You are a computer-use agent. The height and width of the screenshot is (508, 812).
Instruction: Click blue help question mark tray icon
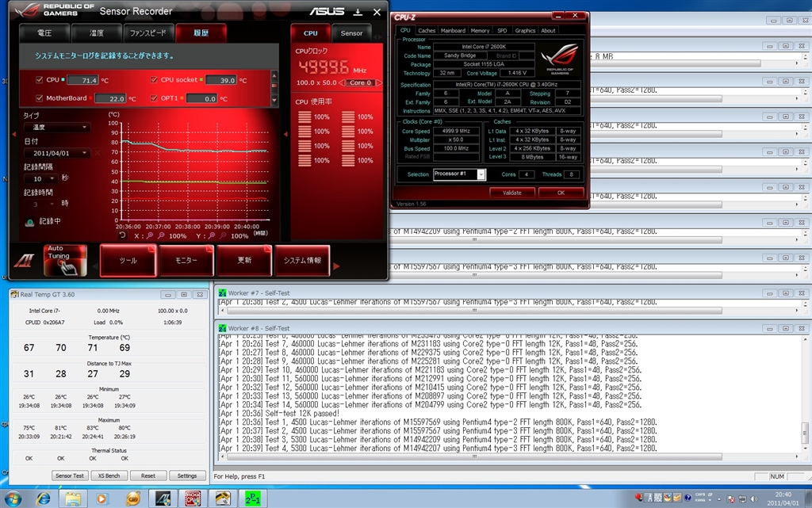point(688,498)
